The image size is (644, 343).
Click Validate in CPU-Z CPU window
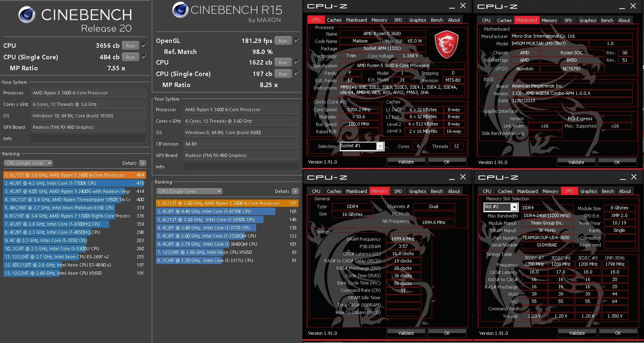pos(406,162)
